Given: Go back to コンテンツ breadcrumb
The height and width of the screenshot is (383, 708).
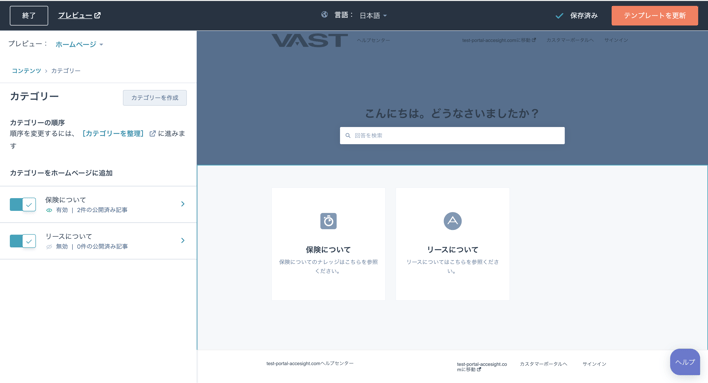Looking at the screenshot, I should (x=26, y=71).
